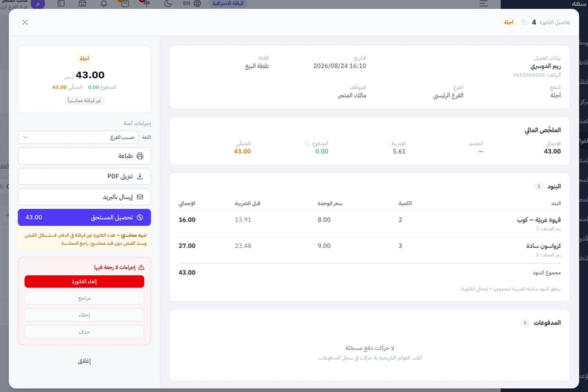Screen dimensions: 588x392
Task: Click unit price 9.00
Action: click(324, 246)
